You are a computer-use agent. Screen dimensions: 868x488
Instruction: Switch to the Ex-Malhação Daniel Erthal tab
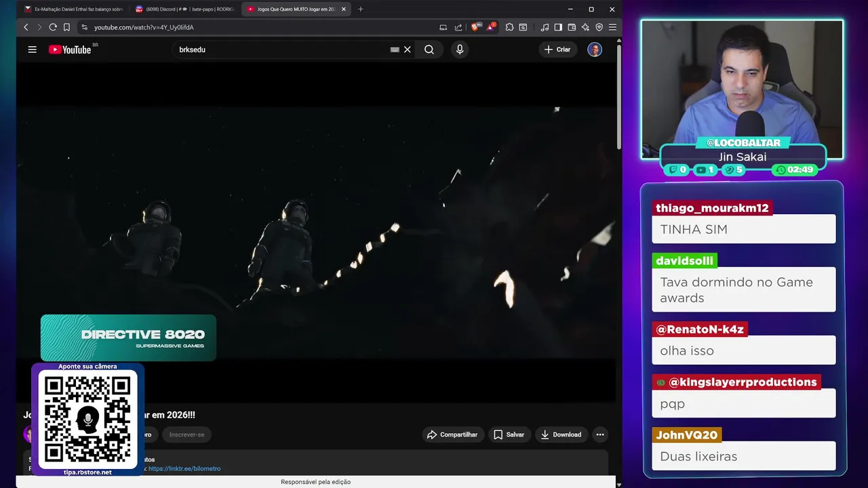pos(73,9)
